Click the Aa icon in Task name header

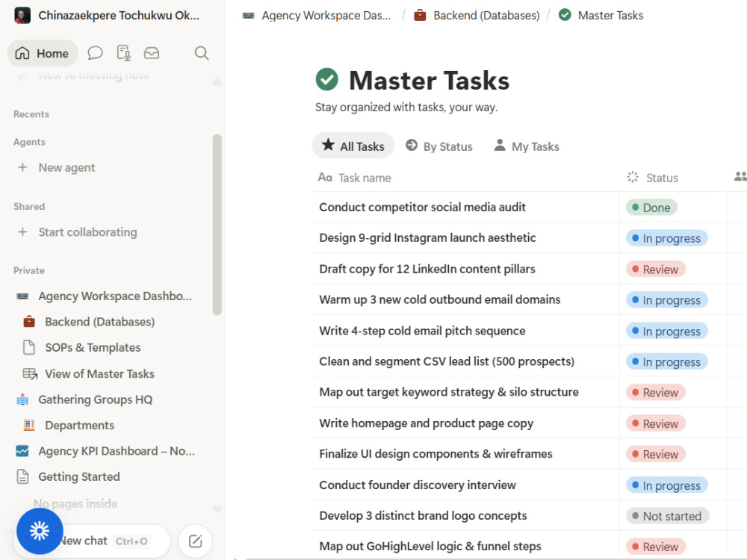[x=325, y=178]
